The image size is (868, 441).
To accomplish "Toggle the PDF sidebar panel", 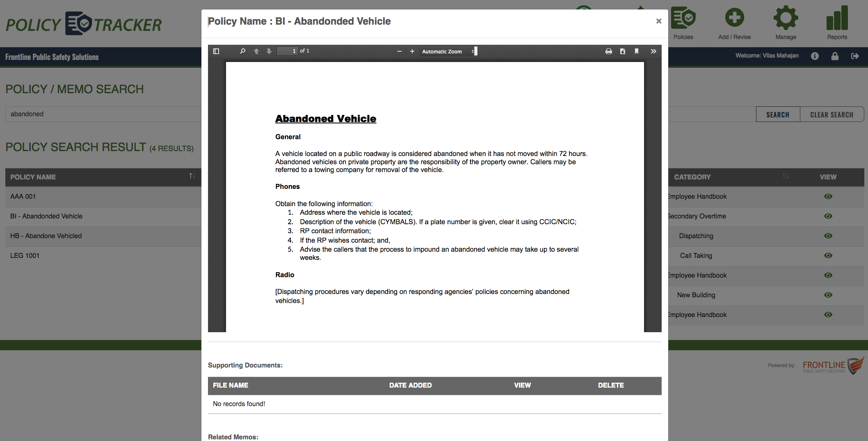I will pos(216,51).
